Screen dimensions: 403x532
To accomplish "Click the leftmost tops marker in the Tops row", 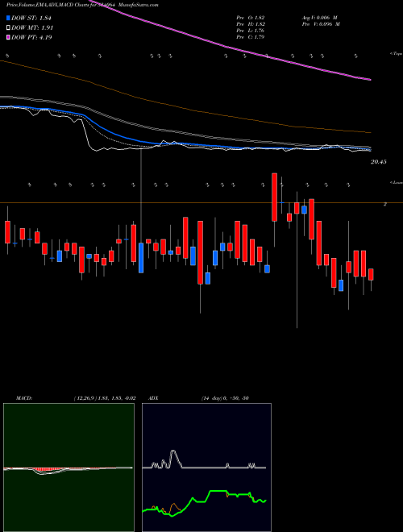I will 7,56.
